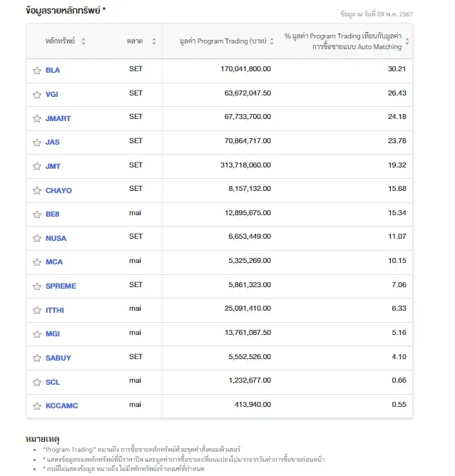Image resolution: width=455 pixels, height=476 pixels.
Task: Select the 63,672,047.50 value cell
Action: (247, 93)
